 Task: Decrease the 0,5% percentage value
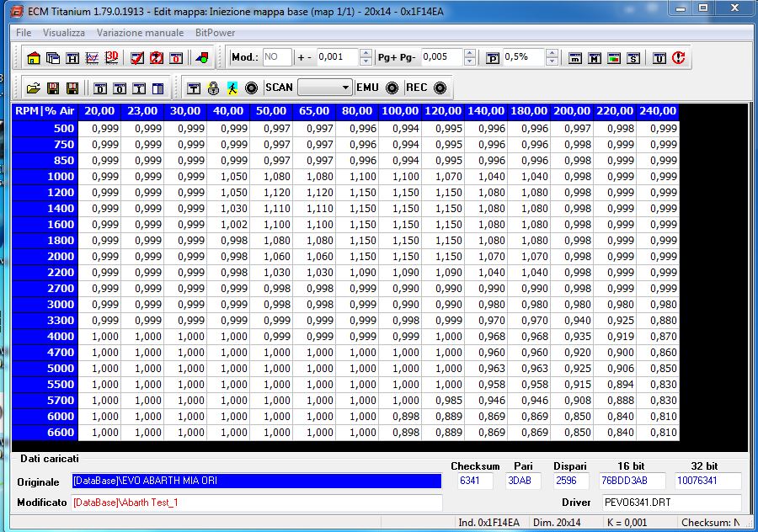[552, 61]
